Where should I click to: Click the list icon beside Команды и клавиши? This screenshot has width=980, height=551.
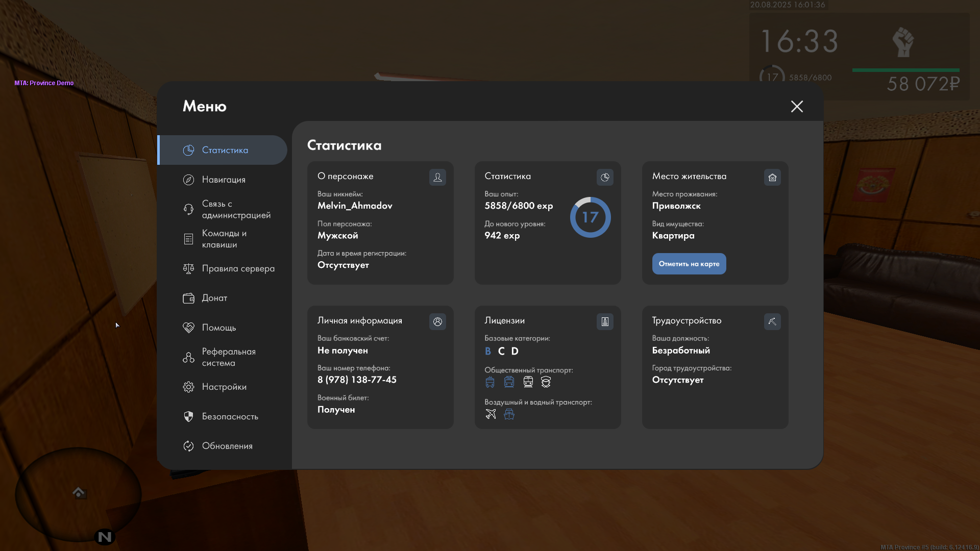coord(188,239)
